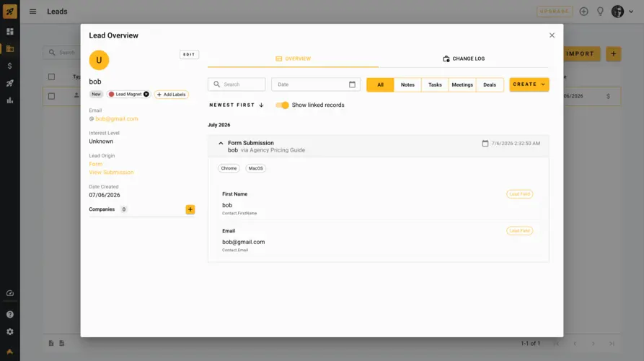Open the rocket launch icon in sidebar
The height and width of the screenshot is (361, 644).
[10, 83]
